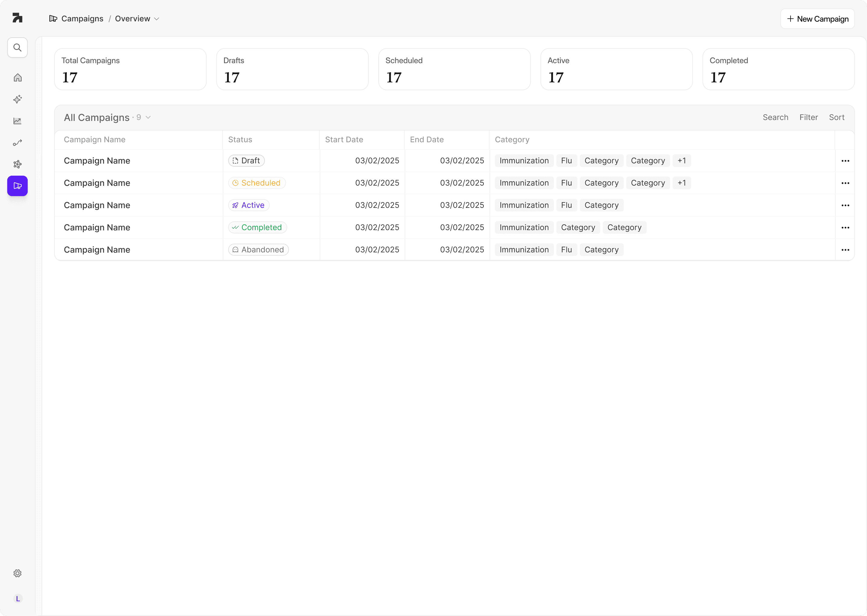Image resolution: width=867 pixels, height=616 pixels.
Task: Open row menu for the Abandoned campaign
Action: click(x=845, y=250)
